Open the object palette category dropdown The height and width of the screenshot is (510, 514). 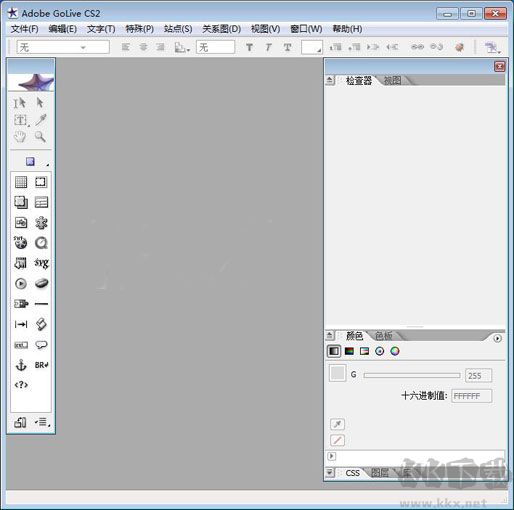tap(37, 162)
